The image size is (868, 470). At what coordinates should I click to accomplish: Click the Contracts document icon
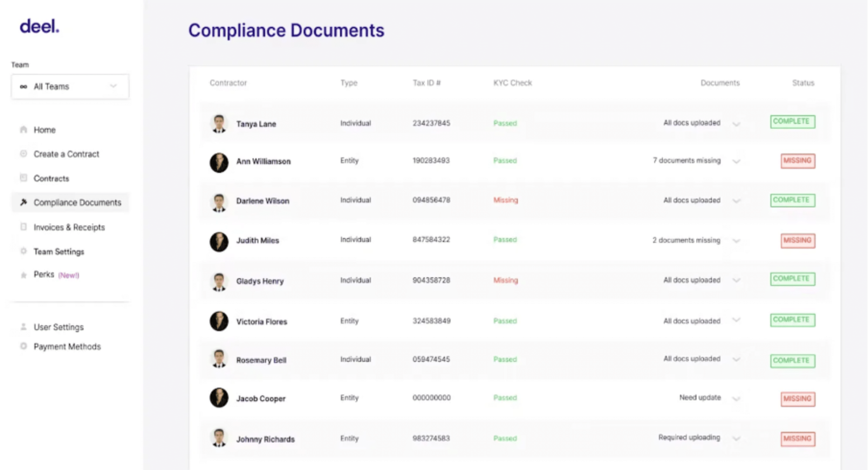tap(24, 178)
